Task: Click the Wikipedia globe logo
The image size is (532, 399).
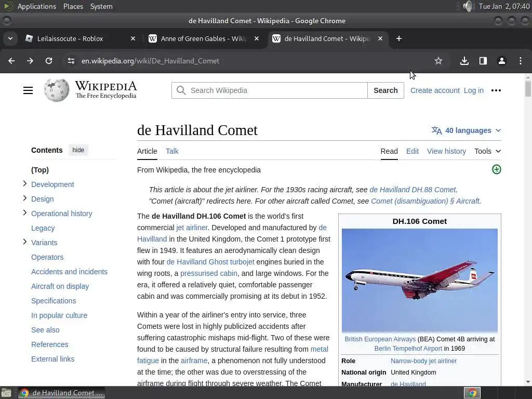Action: (56, 90)
